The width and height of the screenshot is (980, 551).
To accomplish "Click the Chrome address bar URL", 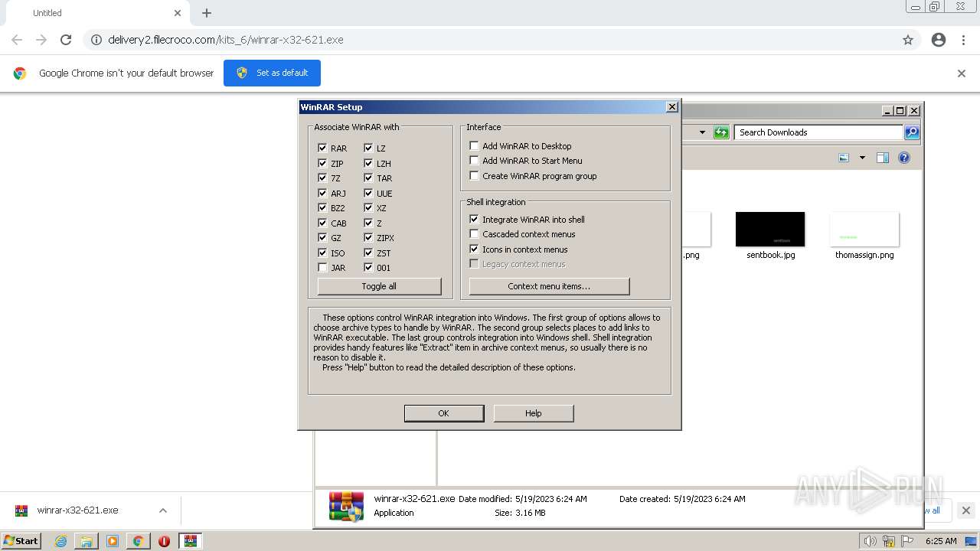I will tap(225, 40).
